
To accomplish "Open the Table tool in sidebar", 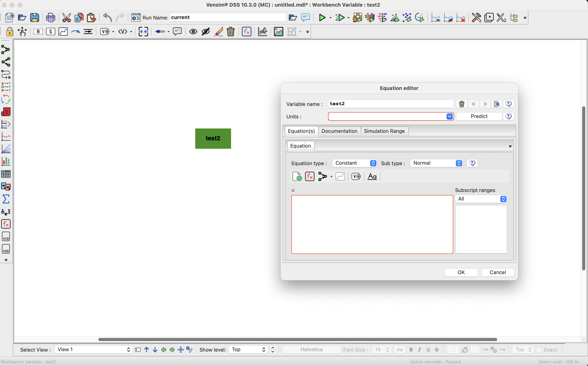I will (6, 174).
